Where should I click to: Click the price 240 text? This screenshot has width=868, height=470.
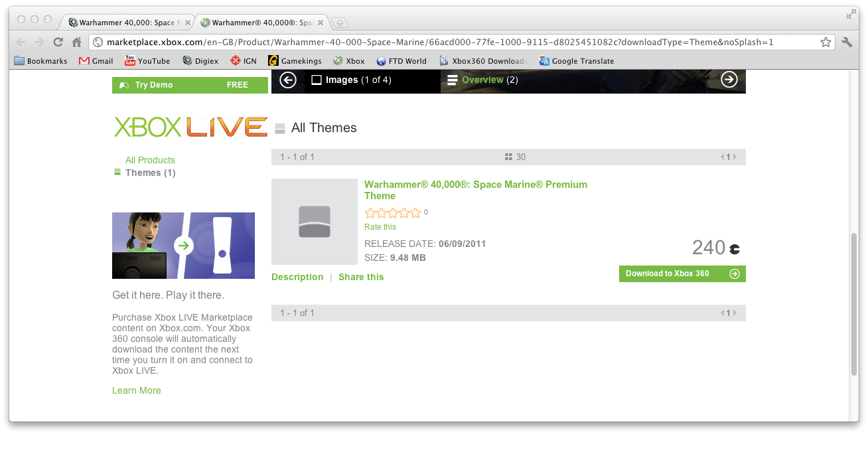[709, 248]
